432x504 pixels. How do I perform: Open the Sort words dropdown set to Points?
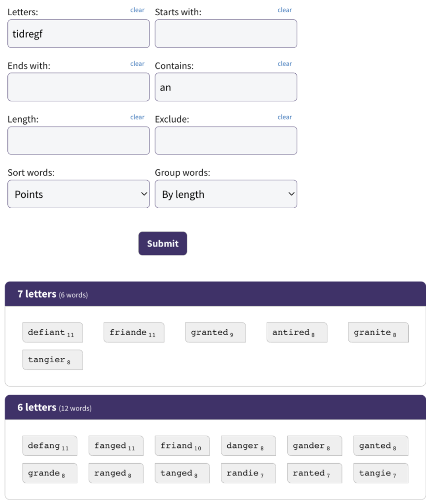(x=78, y=194)
